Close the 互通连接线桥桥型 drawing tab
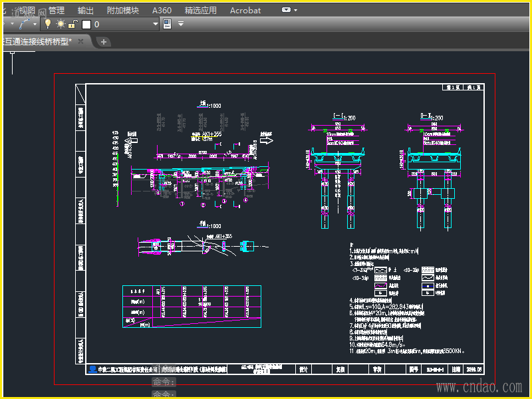 [80, 41]
